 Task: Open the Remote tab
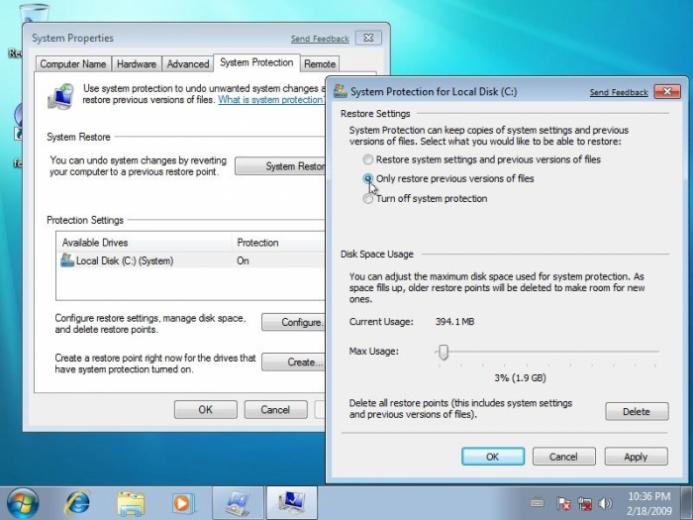320,64
